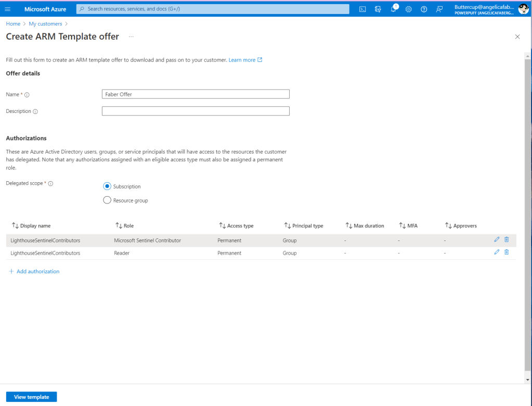
Task: Edit the Microsoft Sentinel Contributor authorization
Action: 497,239
